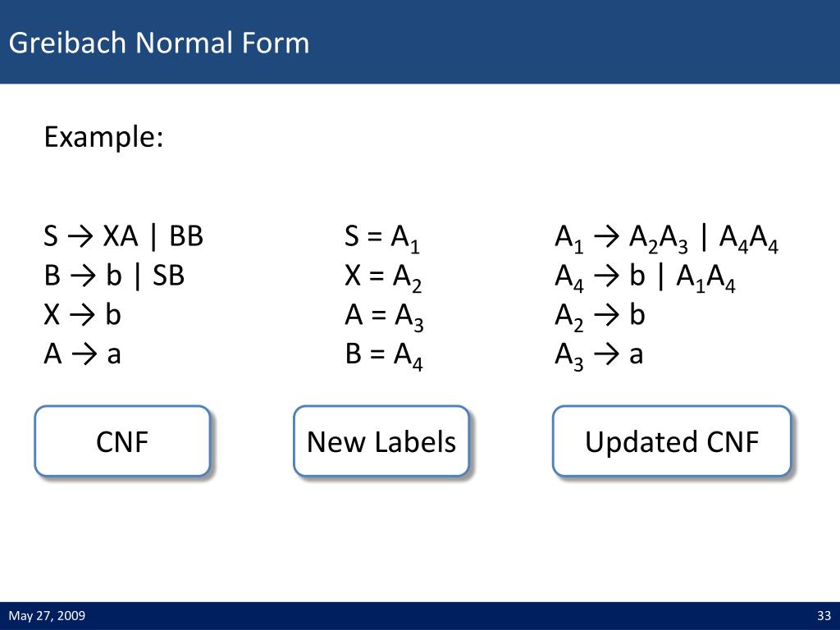This screenshot has height=630, width=840.
Task: Click the rule A1 → A2A3 | A4A4
Action: 667,239
